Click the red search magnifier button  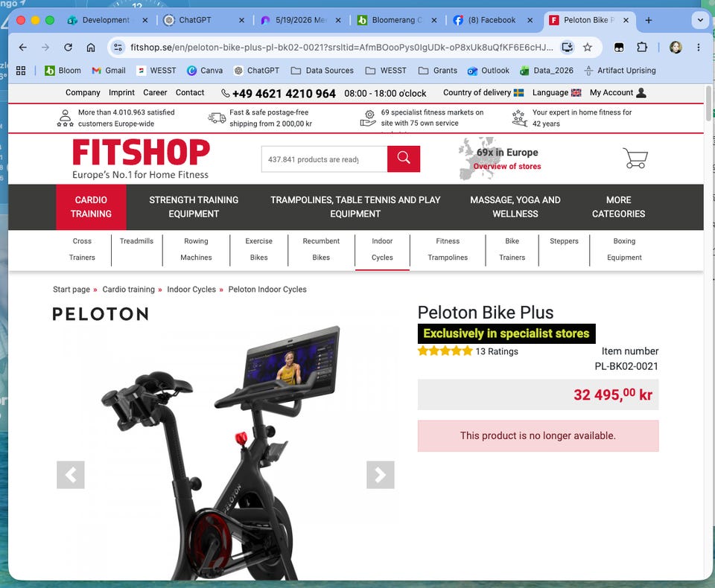403,159
